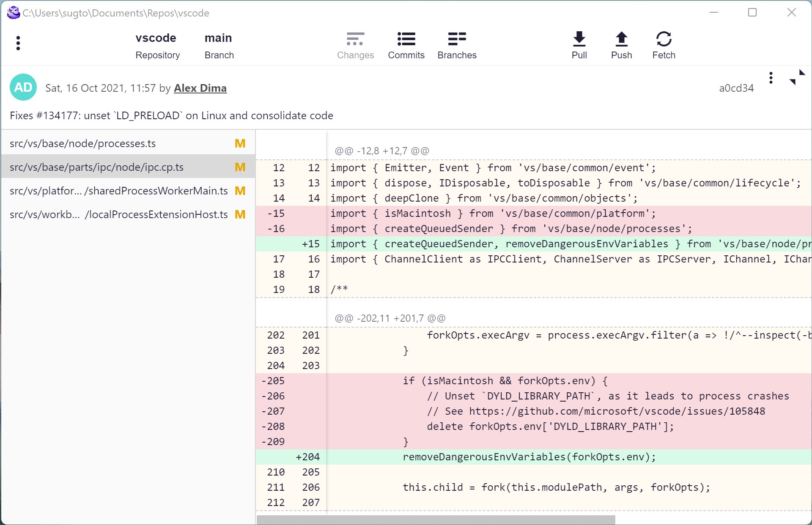Click the AD author avatar

[23, 87]
